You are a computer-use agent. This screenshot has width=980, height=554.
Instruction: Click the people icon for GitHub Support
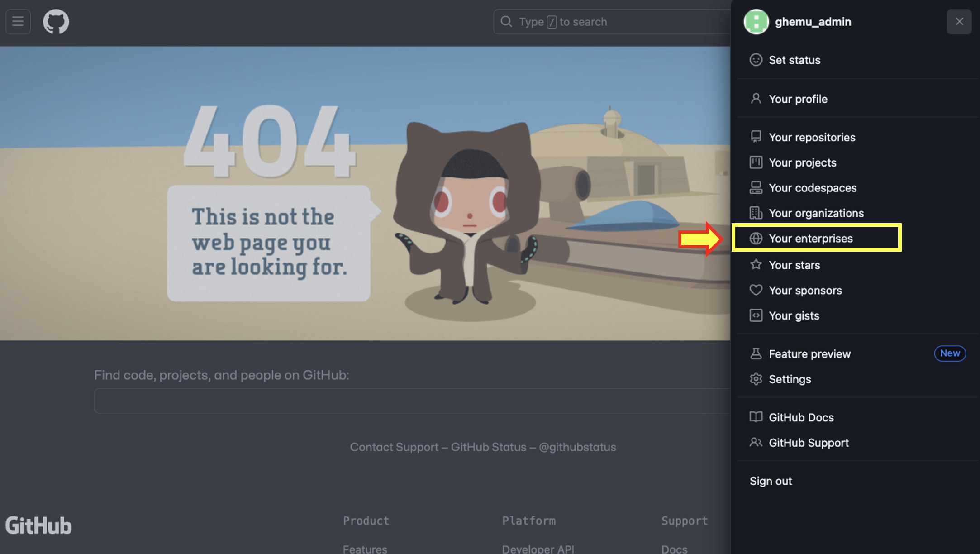pyautogui.click(x=756, y=442)
